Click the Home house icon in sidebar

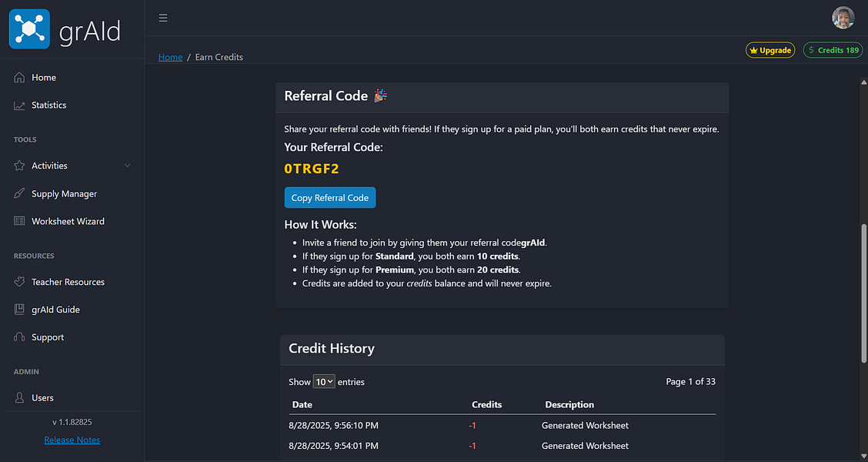click(19, 78)
